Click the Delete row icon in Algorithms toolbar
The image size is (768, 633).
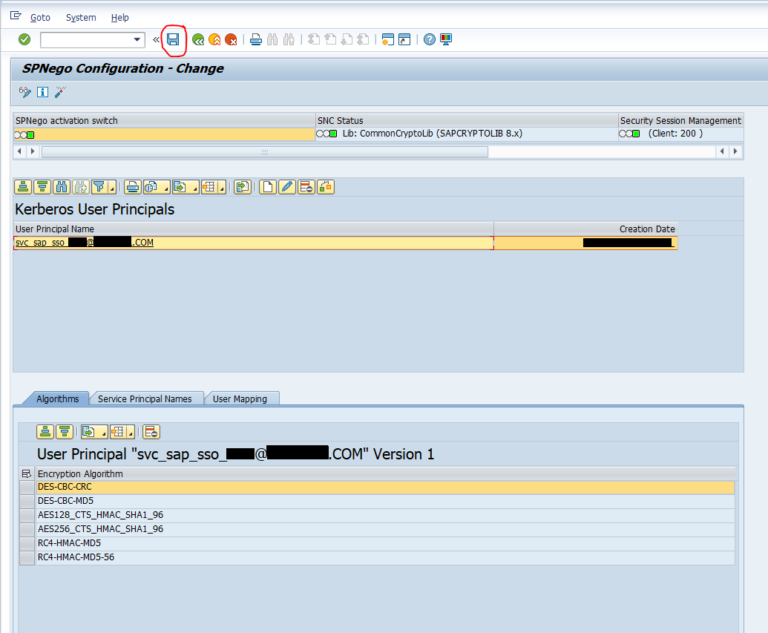pyautogui.click(x=151, y=432)
